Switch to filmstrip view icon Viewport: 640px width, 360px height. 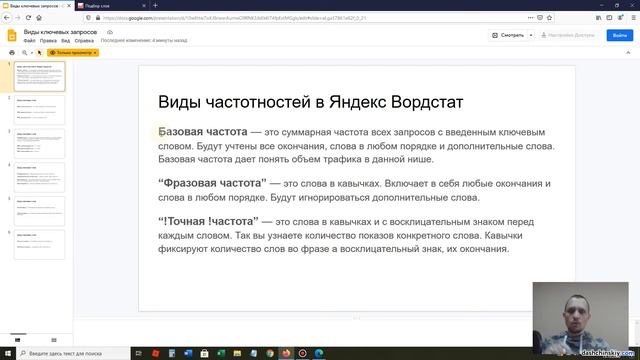point(18,340)
